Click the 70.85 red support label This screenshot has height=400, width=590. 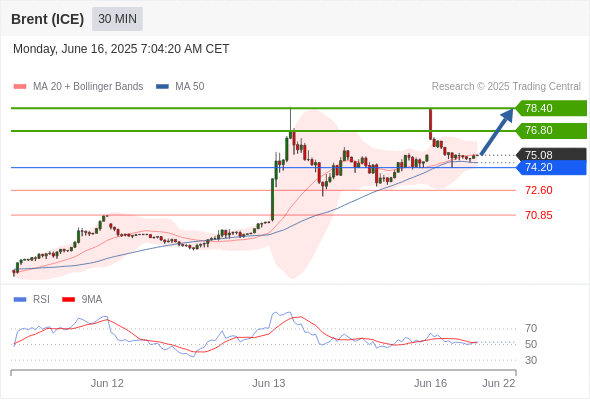(x=539, y=215)
